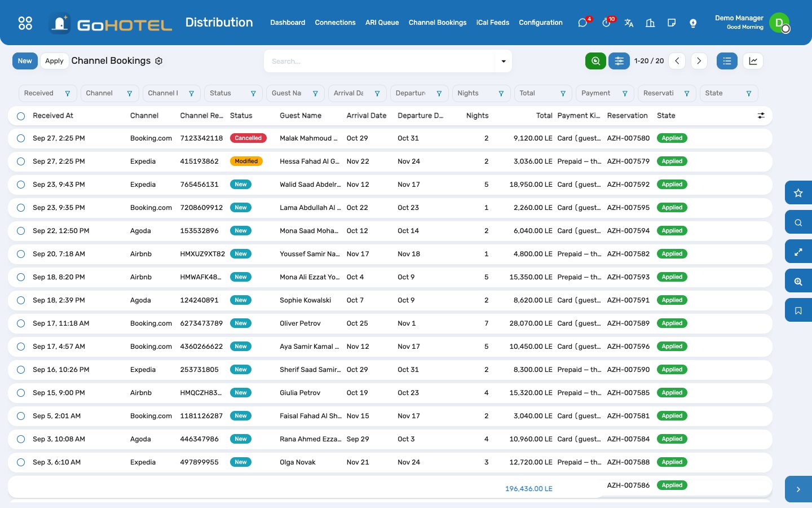Open the filter sliders button

(x=619, y=61)
